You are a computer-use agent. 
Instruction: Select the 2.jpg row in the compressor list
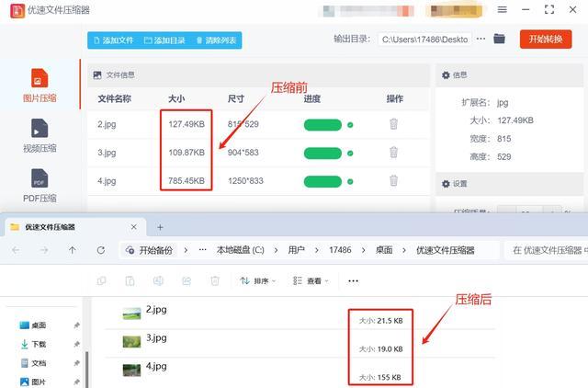pos(258,124)
